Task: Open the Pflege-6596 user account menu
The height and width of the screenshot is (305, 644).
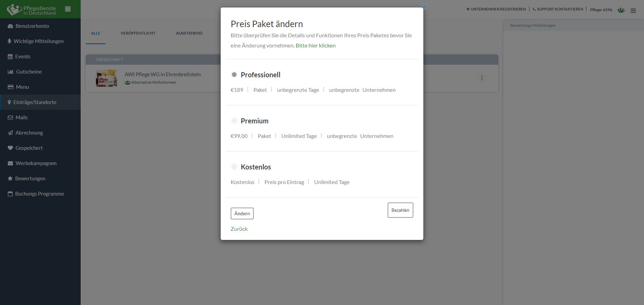Action: point(601,10)
